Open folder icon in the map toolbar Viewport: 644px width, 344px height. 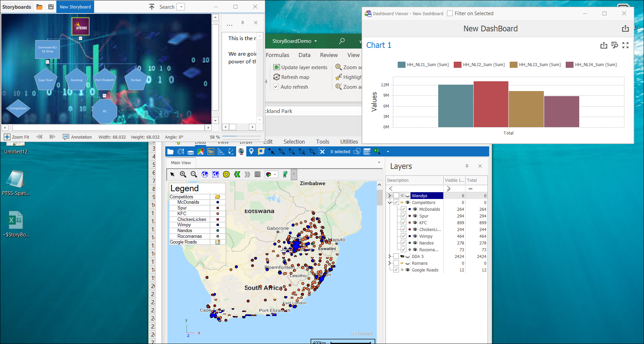(170, 152)
